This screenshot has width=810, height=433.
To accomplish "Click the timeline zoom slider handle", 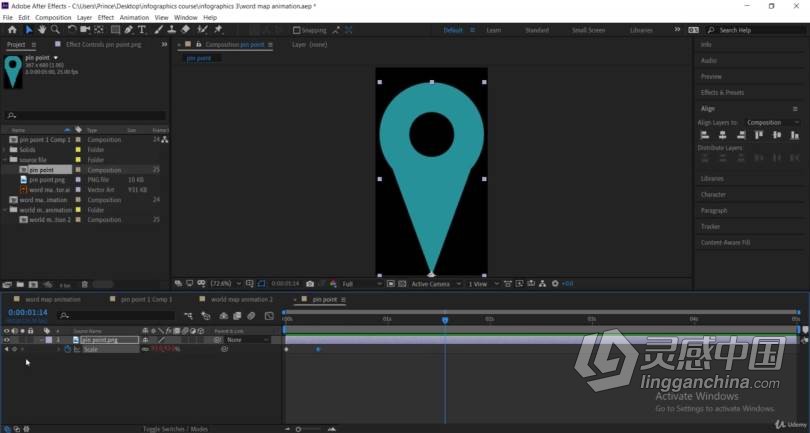I will tap(298, 429).
